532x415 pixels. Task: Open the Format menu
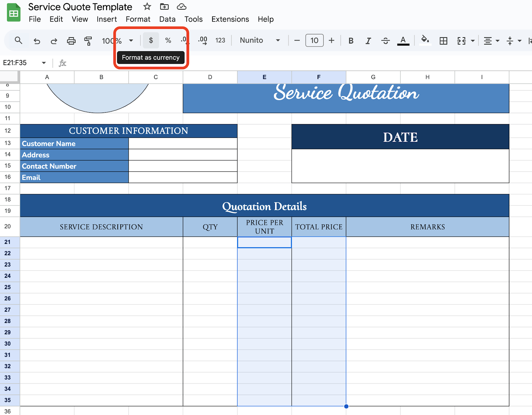coord(138,19)
